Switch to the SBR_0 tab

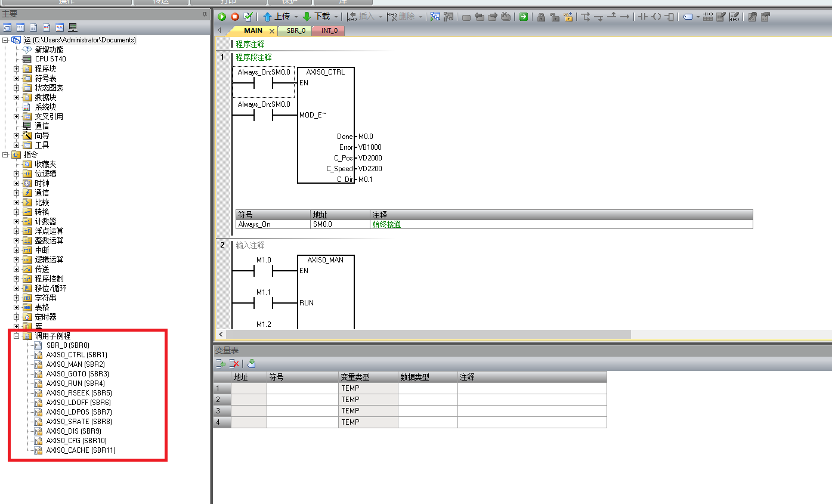[296, 30]
